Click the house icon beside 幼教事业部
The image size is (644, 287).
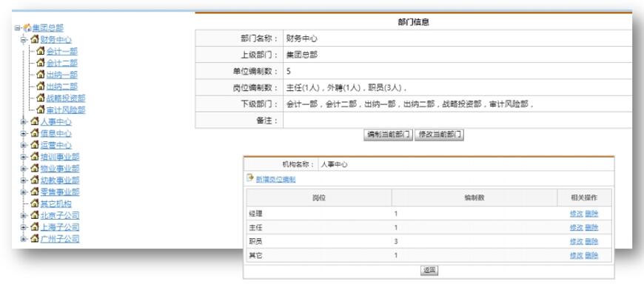(35, 180)
